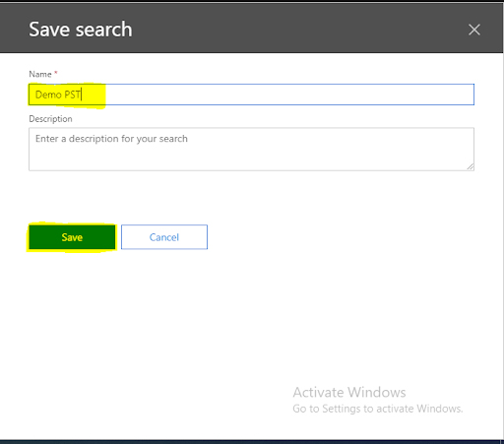504x444 pixels.
Task: Cancel saving the search
Action: click(x=164, y=237)
